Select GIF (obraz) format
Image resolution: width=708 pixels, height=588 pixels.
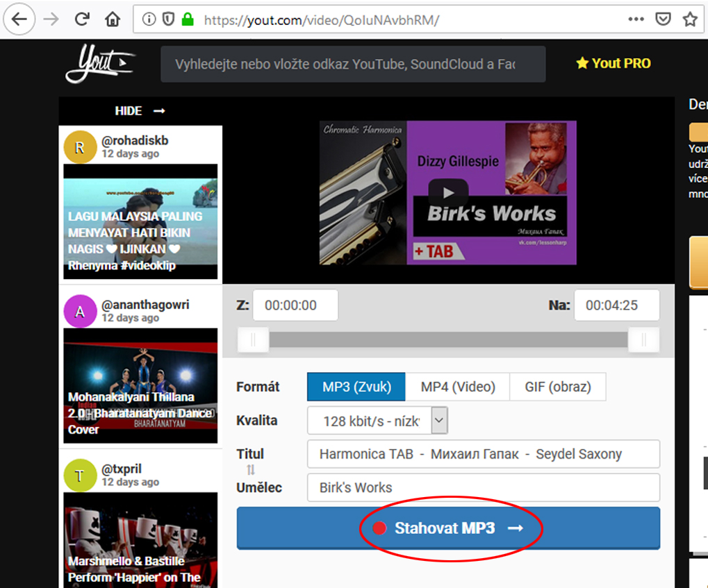pyautogui.click(x=558, y=387)
